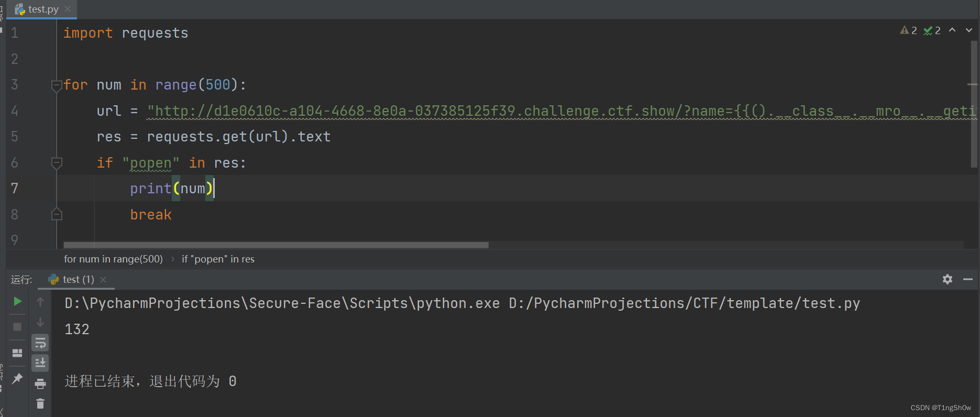Go to next highlighted error arrow
Viewport: 980px width, 417px height.
click(969, 30)
